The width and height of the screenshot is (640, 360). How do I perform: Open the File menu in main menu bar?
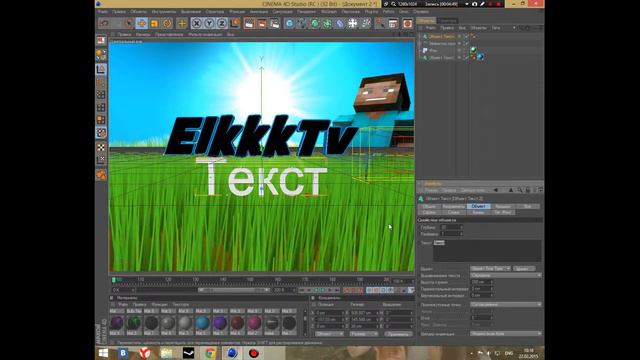pyautogui.click(x=103, y=12)
